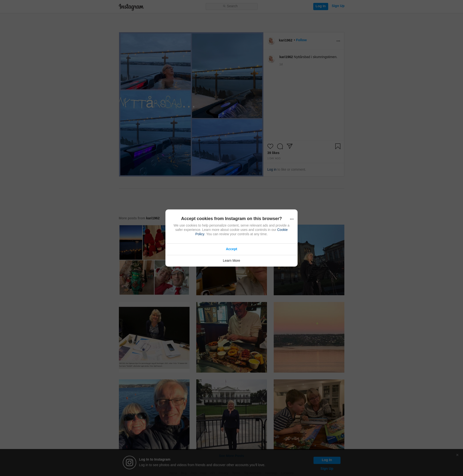Click Sign Up link in bottom banner
The image size is (463, 476).
coord(327,469)
